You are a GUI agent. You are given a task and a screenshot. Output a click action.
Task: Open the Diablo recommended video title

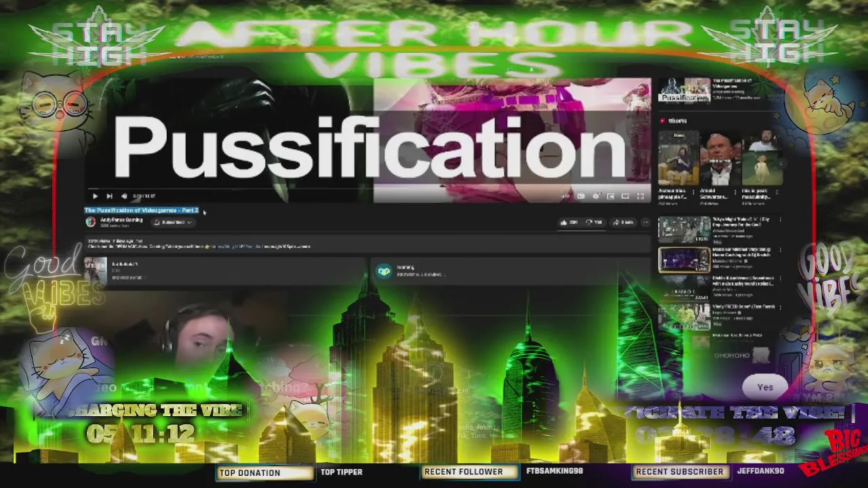(x=743, y=281)
